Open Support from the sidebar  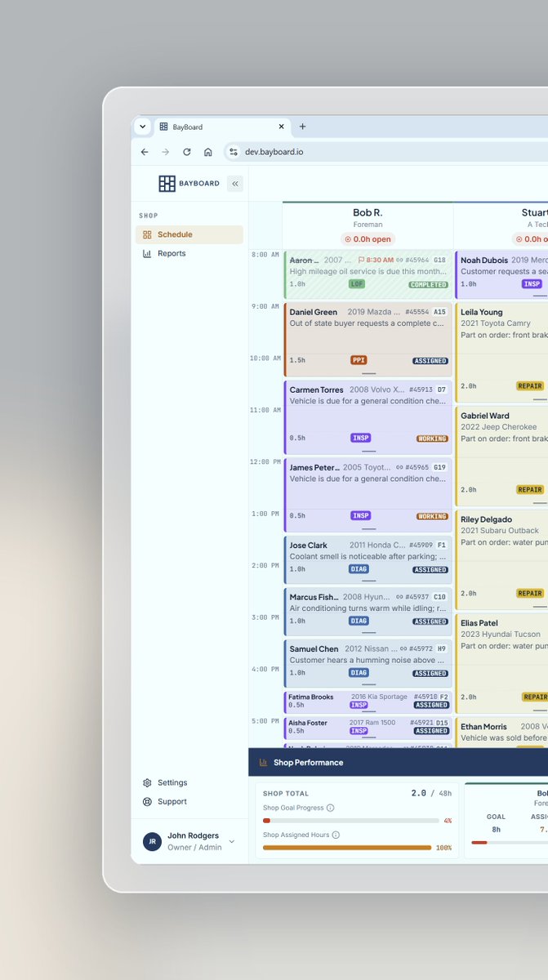tap(189, 801)
